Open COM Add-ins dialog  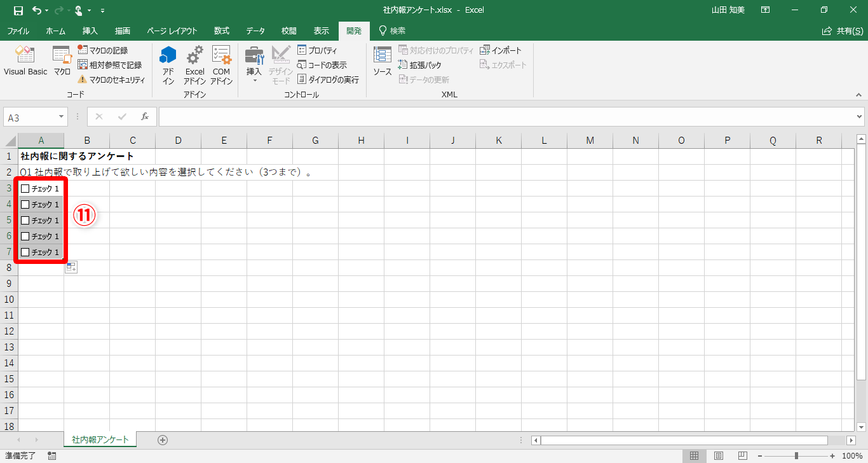[221, 65]
